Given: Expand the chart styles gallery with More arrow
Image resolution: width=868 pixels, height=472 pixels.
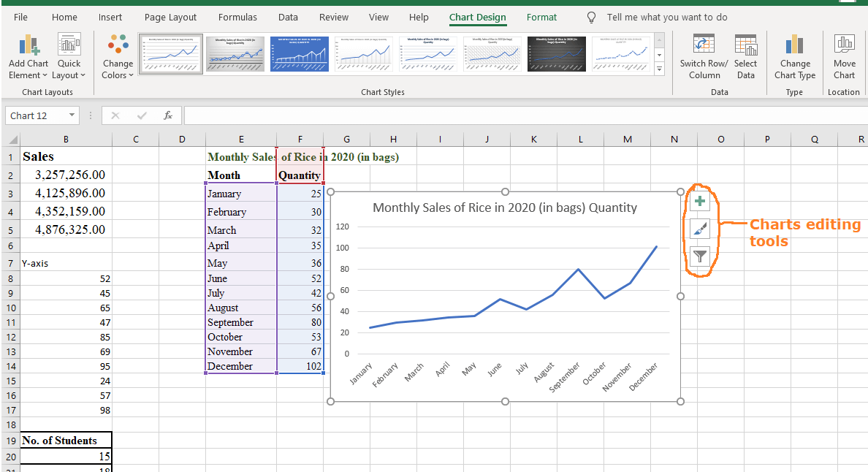Looking at the screenshot, I should pos(659,67).
